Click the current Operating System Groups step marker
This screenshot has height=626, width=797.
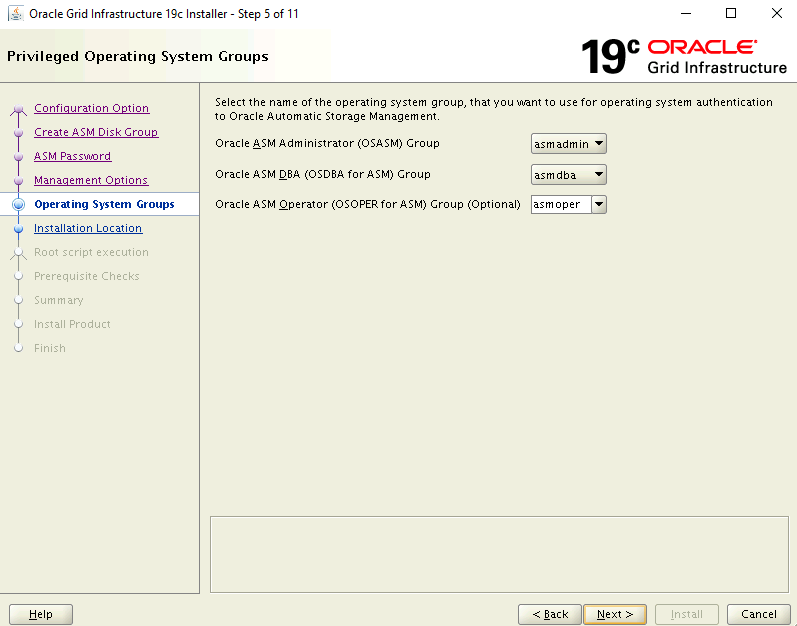coord(19,204)
